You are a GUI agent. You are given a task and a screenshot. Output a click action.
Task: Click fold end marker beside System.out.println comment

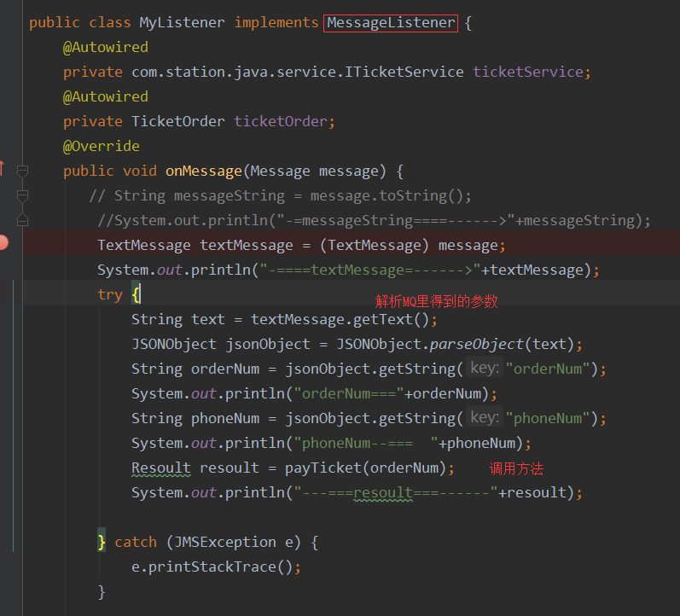[22, 220]
